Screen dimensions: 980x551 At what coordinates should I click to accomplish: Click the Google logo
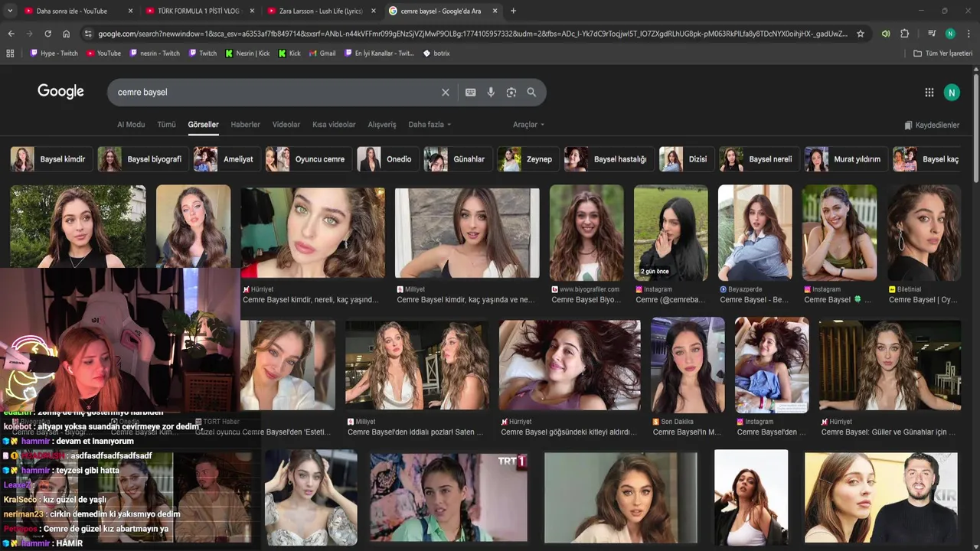click(x=60, y=92)
